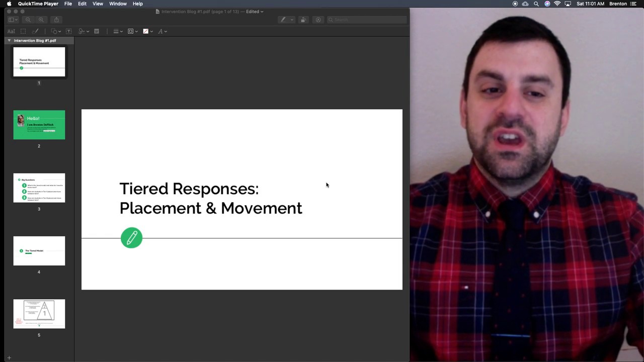This screenshot has width=644, height=362.
Task: Open the Wi-Fi status menu
Action: (x=557, y=4)
